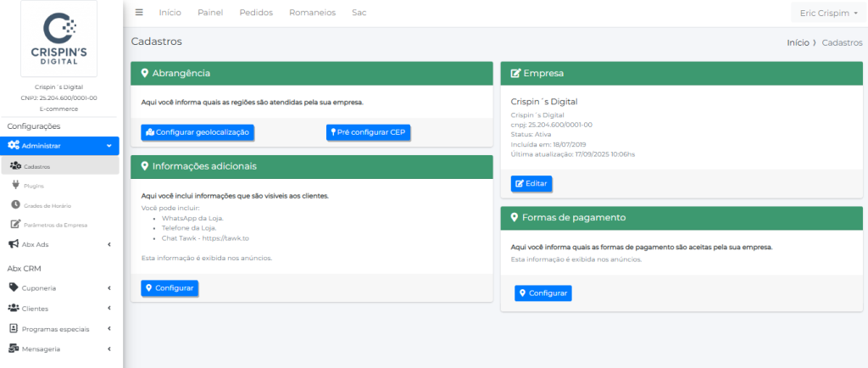Open the Pedidos menu in top navigation
Image resolution: width=868 pixels, height=368 pixels.
(256, 13)
